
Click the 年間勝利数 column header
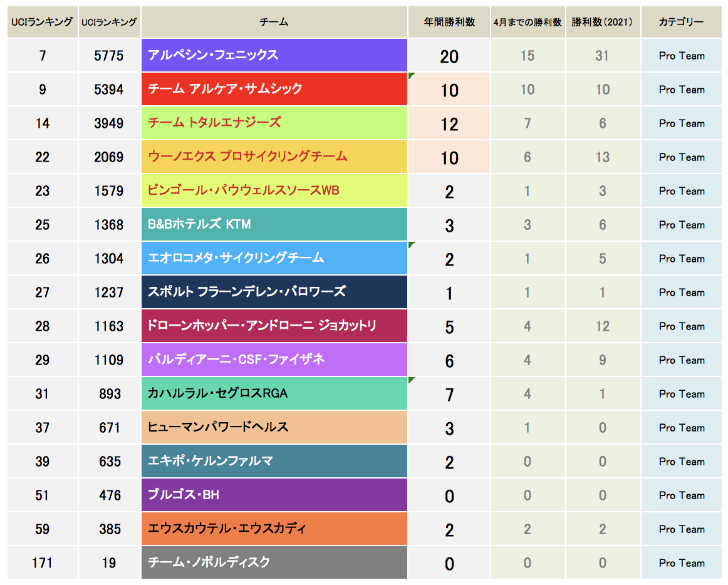pos(449,22)
